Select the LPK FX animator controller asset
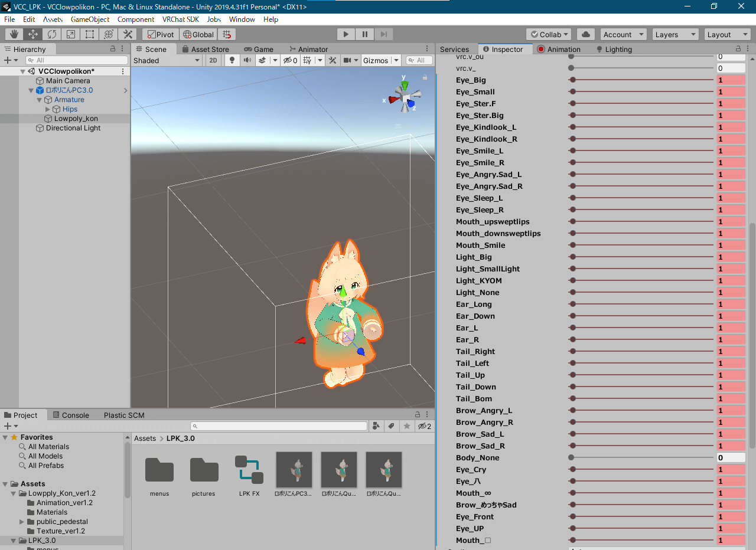This screenshot has height=550, width=756. click(x=249, y=470)
